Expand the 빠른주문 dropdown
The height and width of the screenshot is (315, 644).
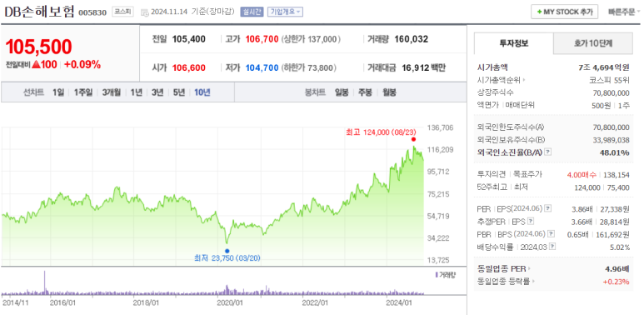pyautogui.click(x=623, y=12)
